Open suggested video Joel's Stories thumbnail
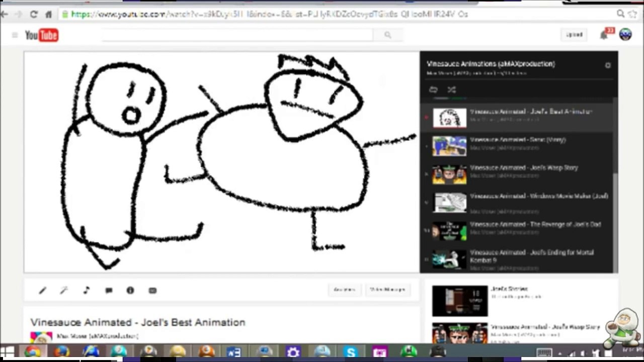644x362 pixels. click(x=460, y=301)
